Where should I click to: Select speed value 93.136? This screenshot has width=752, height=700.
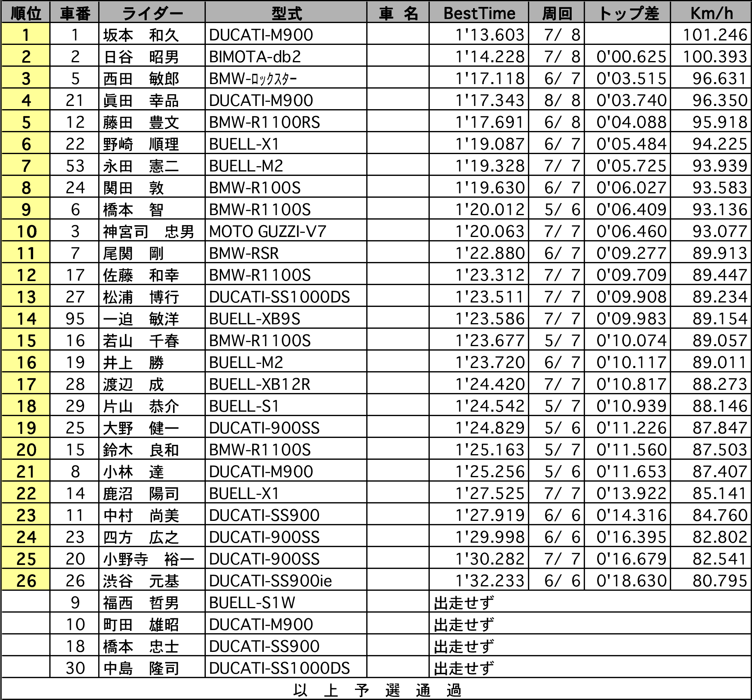(720, 209)
